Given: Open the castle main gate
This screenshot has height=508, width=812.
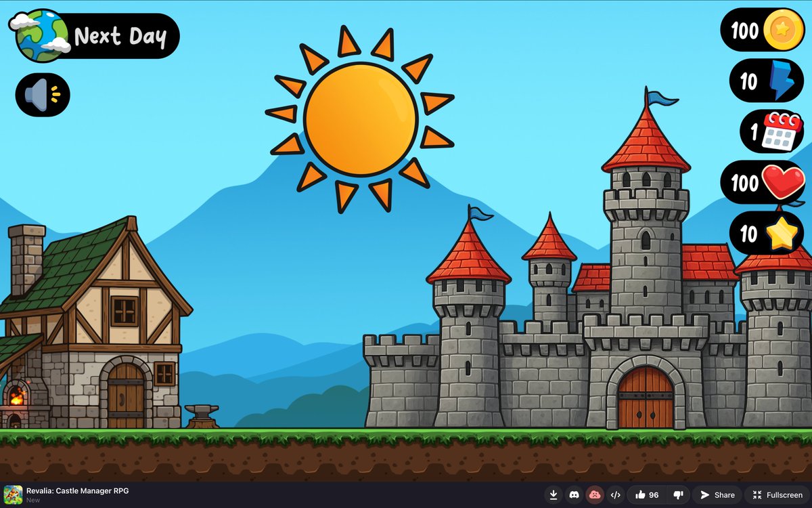Looking at the screenshot, I should click(x=646, y=398).
